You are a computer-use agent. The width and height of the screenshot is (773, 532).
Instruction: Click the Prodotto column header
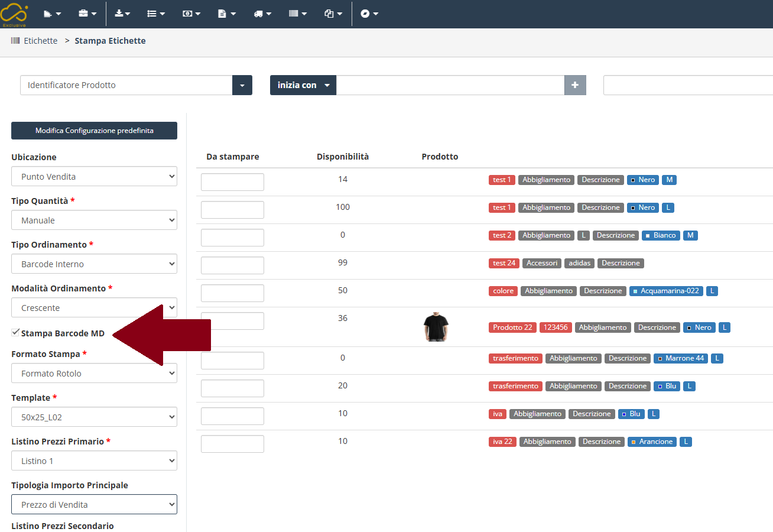coord(440,157)
